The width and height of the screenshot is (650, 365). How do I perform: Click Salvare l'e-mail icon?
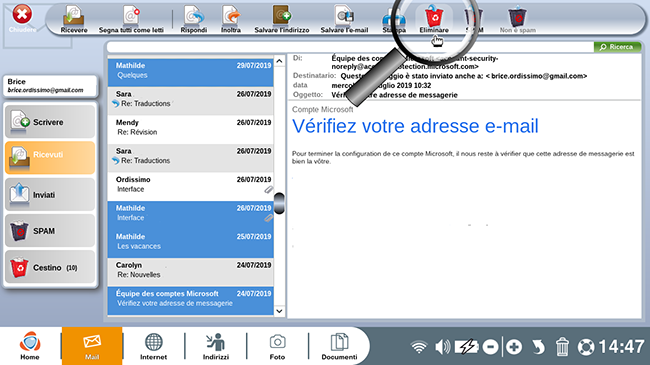pyautogui.click(x=344, y=19)
